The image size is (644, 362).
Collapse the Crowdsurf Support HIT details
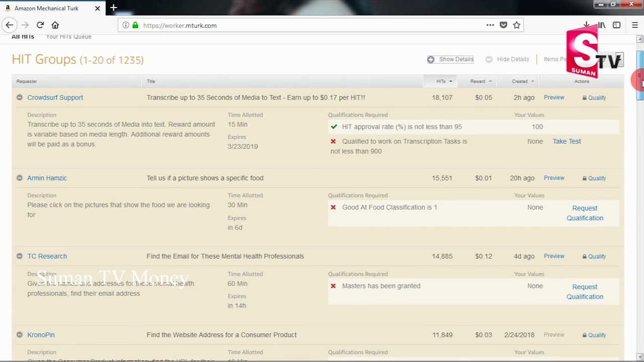20,98
